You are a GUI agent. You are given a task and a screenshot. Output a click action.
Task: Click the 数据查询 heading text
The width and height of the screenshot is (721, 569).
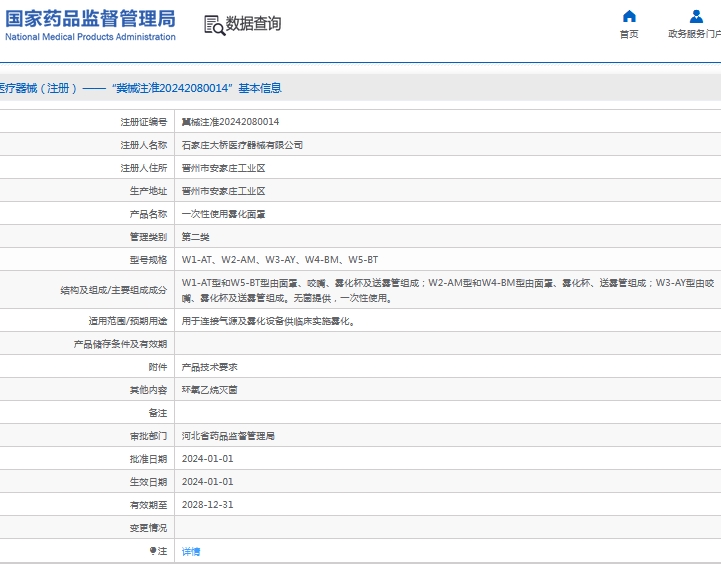tap(253, 23)
